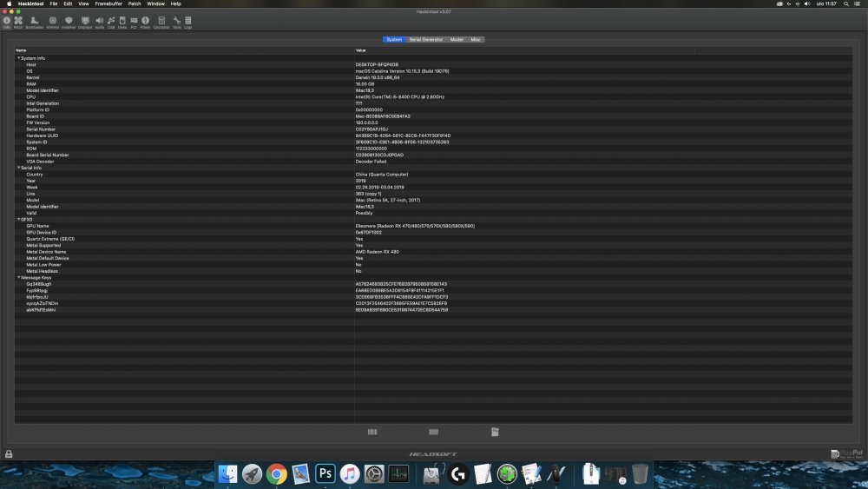868x489 pixels.
Task: Select the Metal Headless row
Action: coord(433,271)
